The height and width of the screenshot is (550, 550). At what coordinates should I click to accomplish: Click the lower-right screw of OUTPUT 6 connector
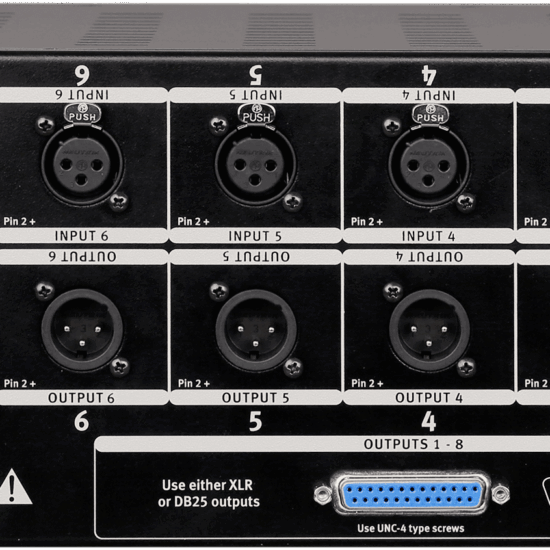point(120,367)
